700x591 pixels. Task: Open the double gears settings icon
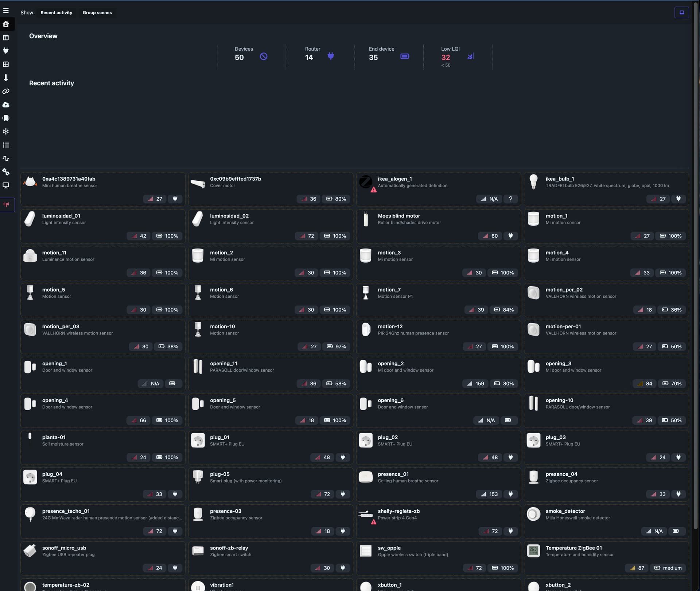pos(6,172)
